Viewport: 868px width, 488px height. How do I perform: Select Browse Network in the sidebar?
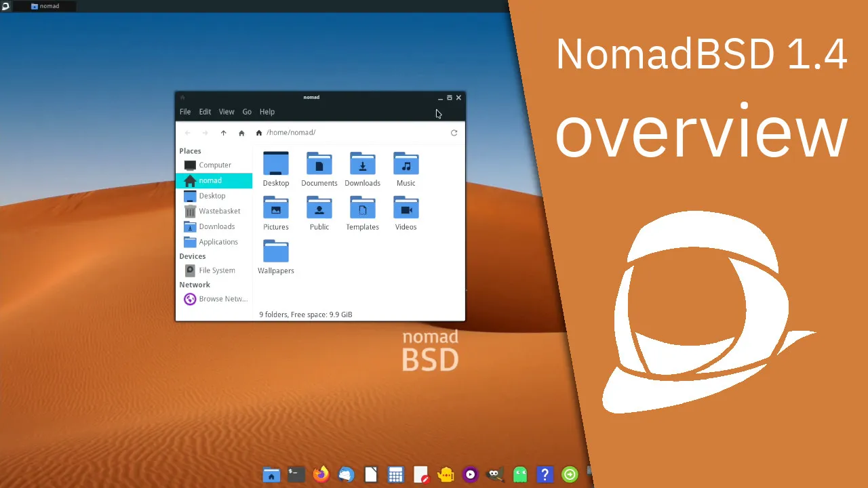(x=214, y=299)
